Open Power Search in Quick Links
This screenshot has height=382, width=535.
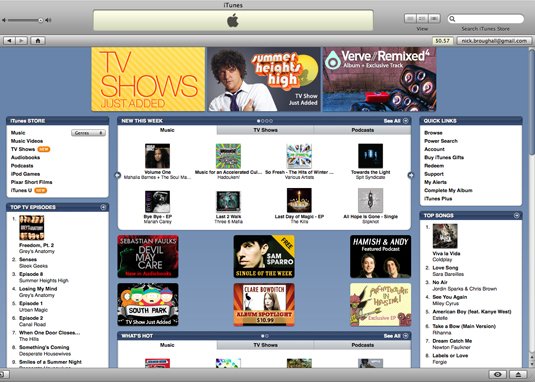440,141
